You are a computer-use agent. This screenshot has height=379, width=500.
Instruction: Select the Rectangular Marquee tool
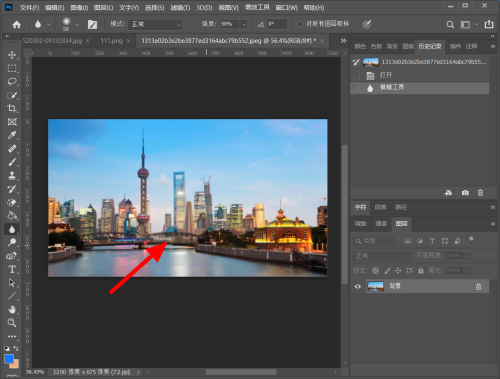12,68
